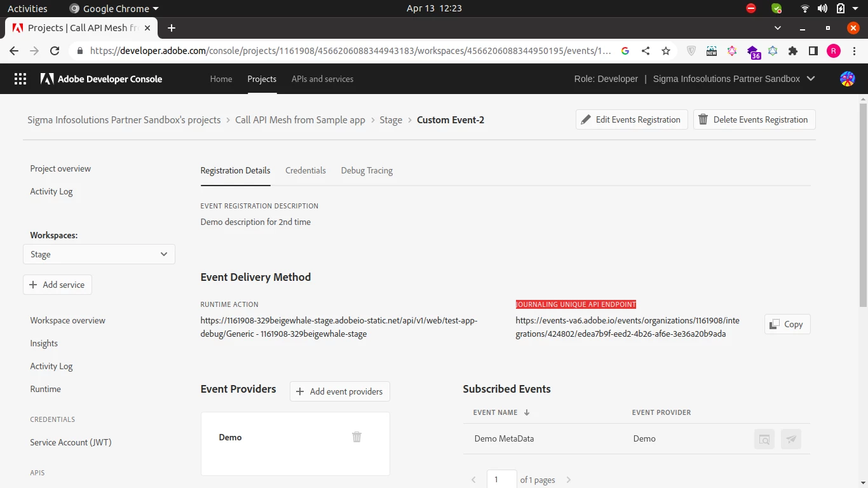Click Add service button
The height and width of the screenshot is (488, 868).
[x=57, y=285]
